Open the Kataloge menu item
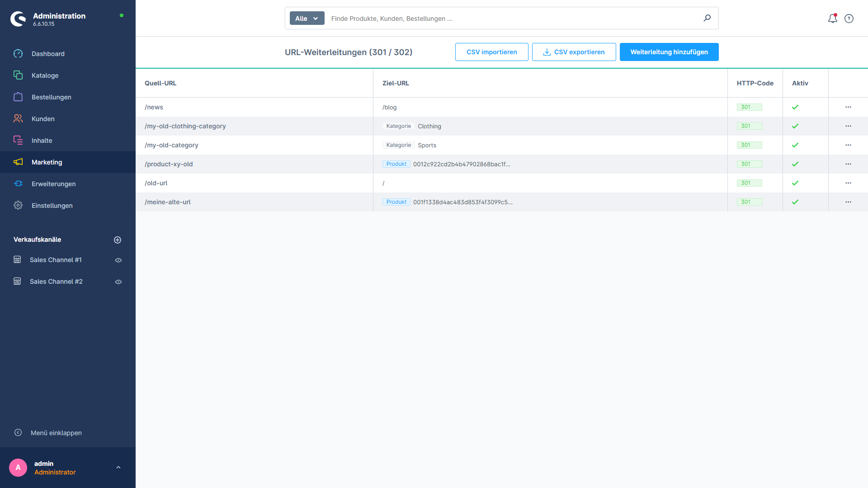Screen dimensions: 868x488 (45, 75)
